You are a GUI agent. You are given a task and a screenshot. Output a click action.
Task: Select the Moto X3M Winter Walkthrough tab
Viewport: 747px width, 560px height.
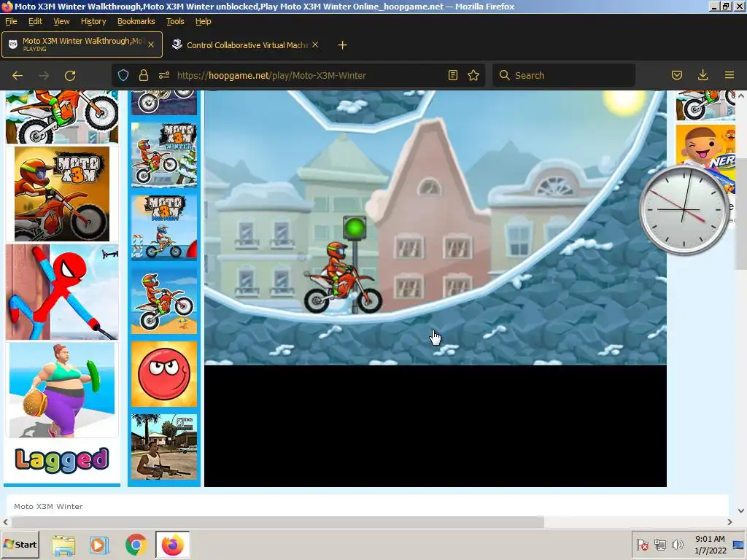pos(82,44)
